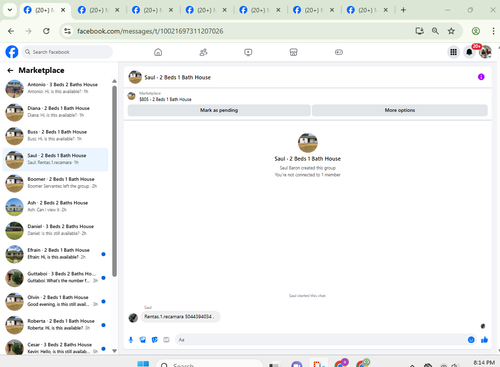The image size is (500, 367).
Task: Click the message input box
Action: coord(320,340)
